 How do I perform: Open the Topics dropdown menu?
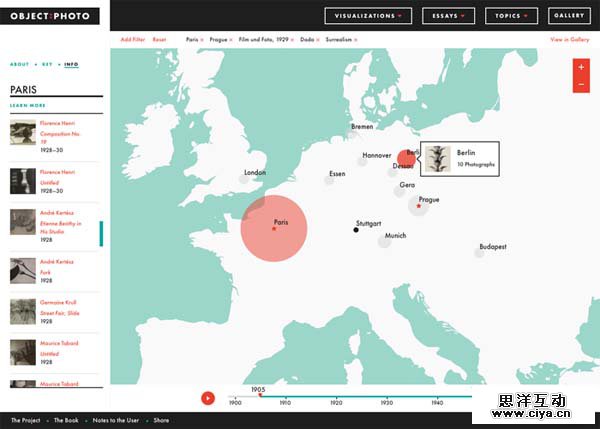click(x=514, y=16)
